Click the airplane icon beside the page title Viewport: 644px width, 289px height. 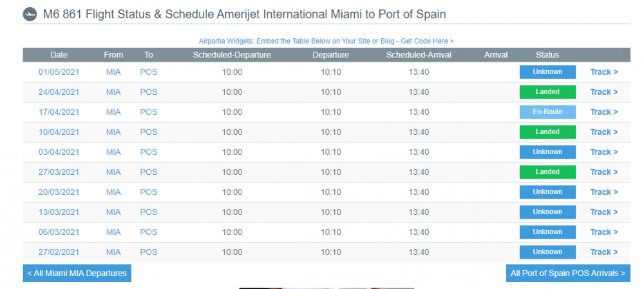click(30, 15)
